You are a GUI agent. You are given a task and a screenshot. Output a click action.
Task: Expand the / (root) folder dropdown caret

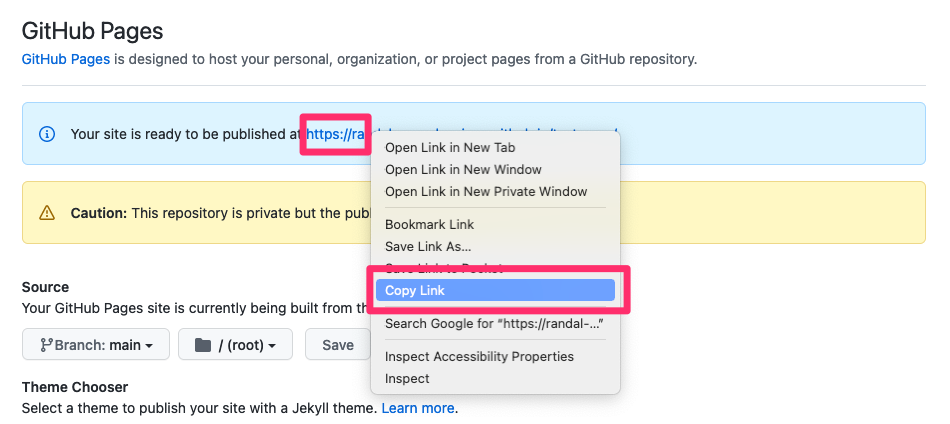pyautogui.click(x=272, y=346)
